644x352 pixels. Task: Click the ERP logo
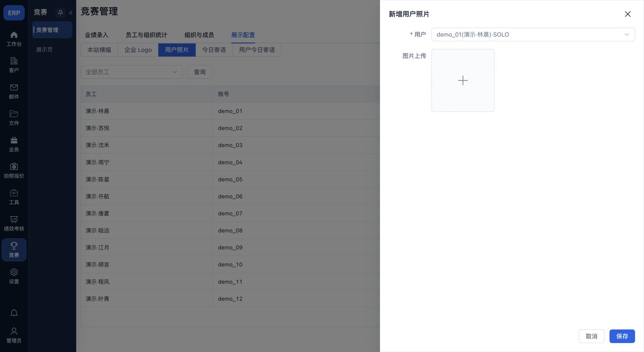coord(14,13)
